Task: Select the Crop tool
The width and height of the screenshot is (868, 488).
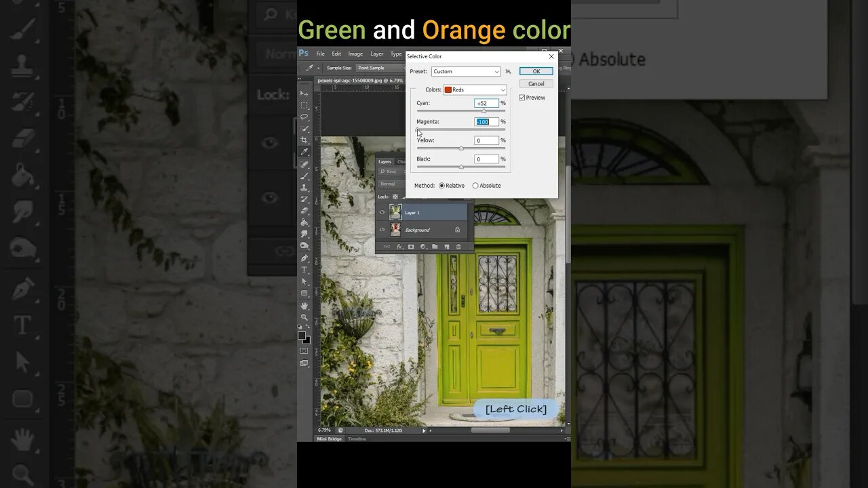Action: [x=304, y=140]
